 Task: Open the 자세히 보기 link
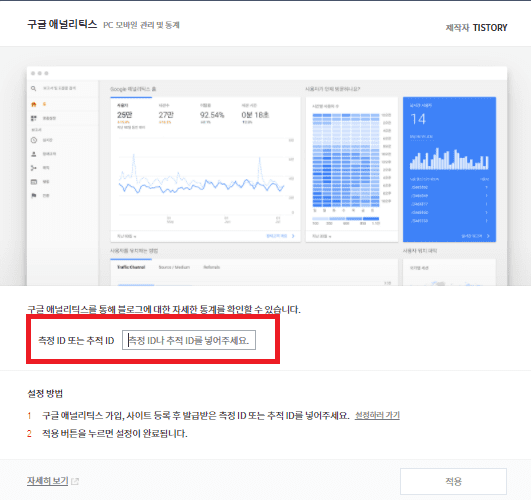click(48, 481)
